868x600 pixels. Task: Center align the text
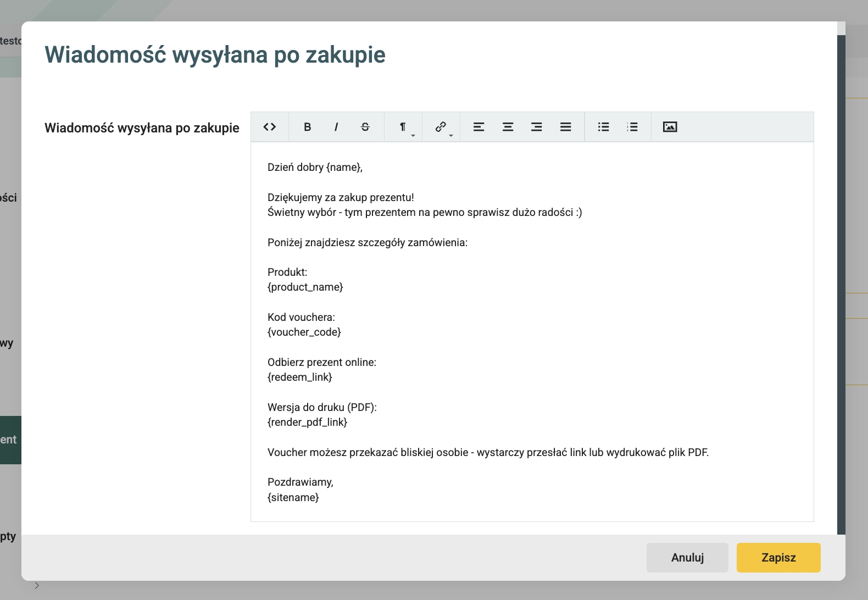point(508,127)
